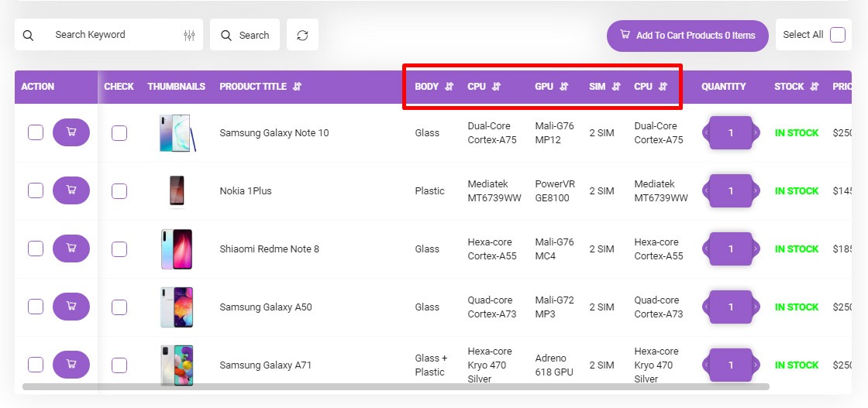Add Samsung Galaxy A71 to cart
The width and height of the screenshot is (868, 408).
pyautogui.click(x=71, y=365)
